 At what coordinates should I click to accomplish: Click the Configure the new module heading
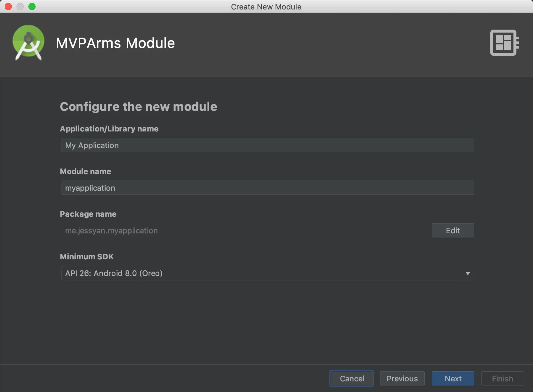pyautogui.click(x=139, y=107)
